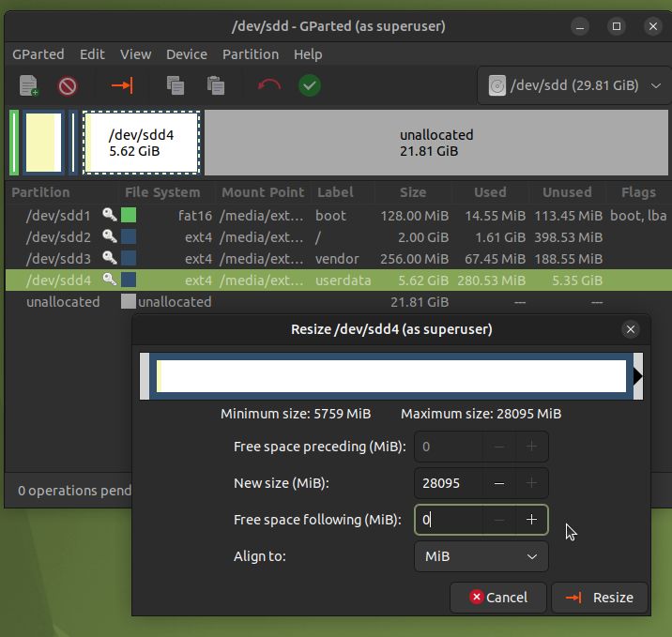Click the right resize arrow handle
Screen dimensions: 672x637
coord(638,376)
